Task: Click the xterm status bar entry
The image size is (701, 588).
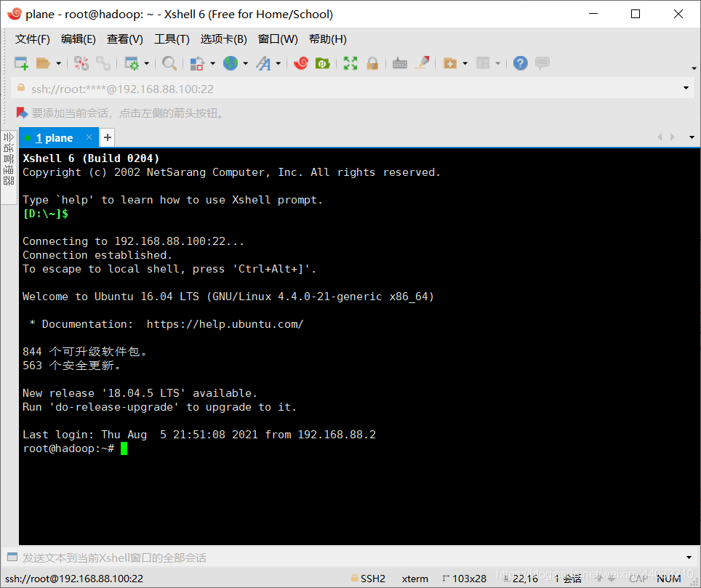Action: point(415,579)
